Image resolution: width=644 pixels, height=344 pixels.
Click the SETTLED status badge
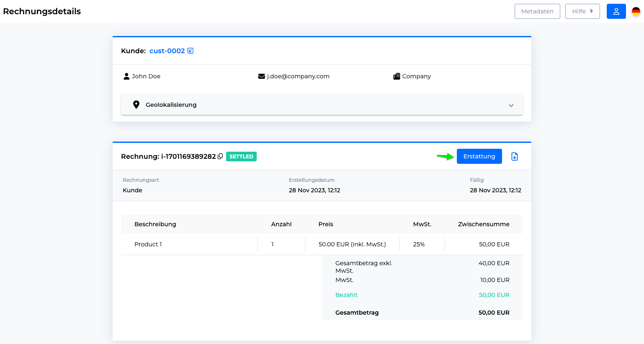(x=241, y=156)
